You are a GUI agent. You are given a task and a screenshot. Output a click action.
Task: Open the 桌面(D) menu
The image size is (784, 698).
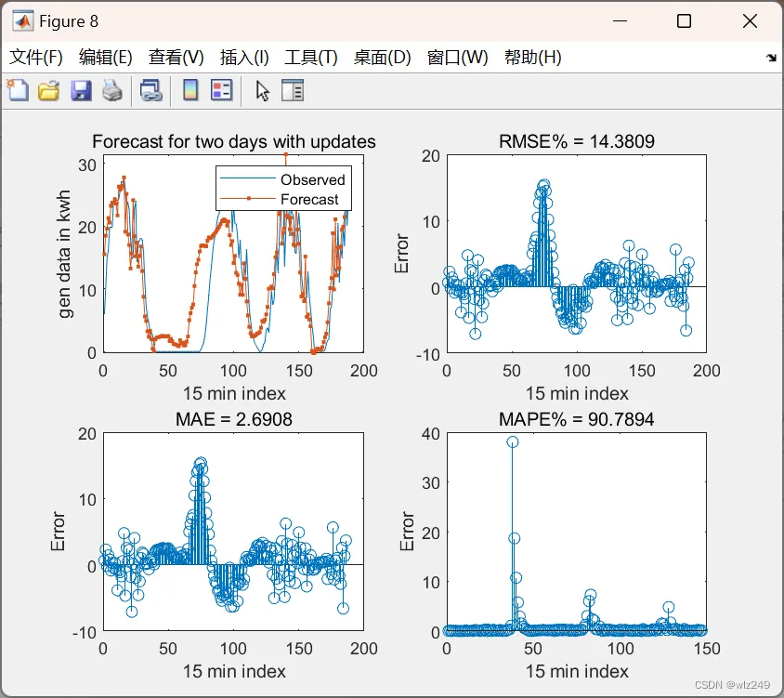382,57
